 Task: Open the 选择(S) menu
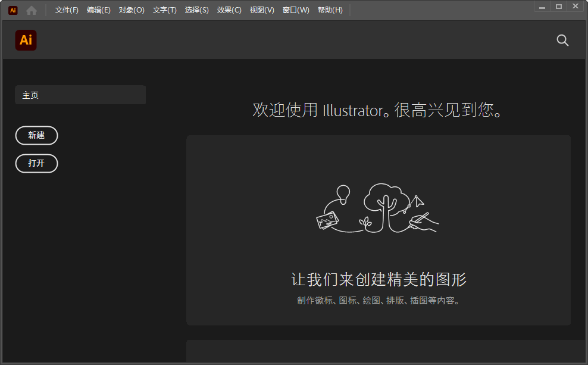[x=197, y=10]
